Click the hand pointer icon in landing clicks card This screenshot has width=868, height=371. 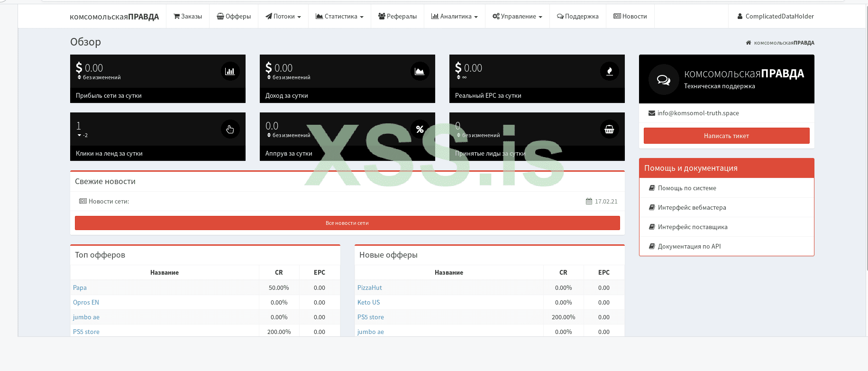point(230,129)
